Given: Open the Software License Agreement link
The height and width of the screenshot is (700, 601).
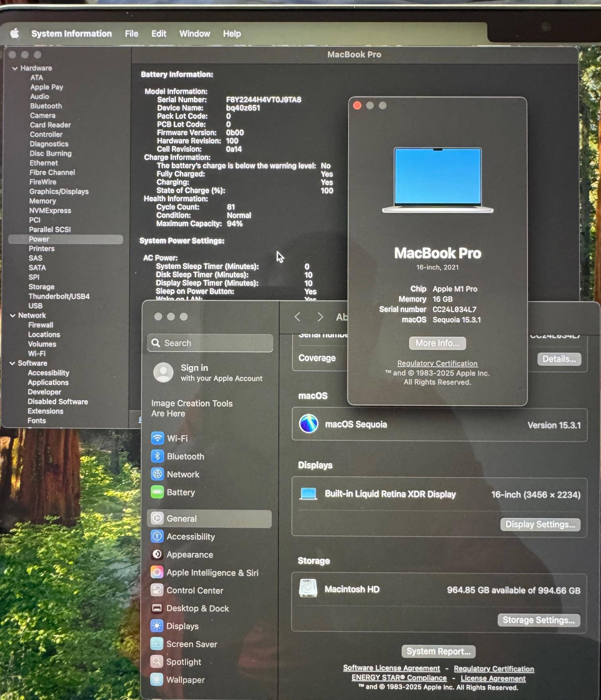Looking at the screenshot, I should [x=391, y=668].
